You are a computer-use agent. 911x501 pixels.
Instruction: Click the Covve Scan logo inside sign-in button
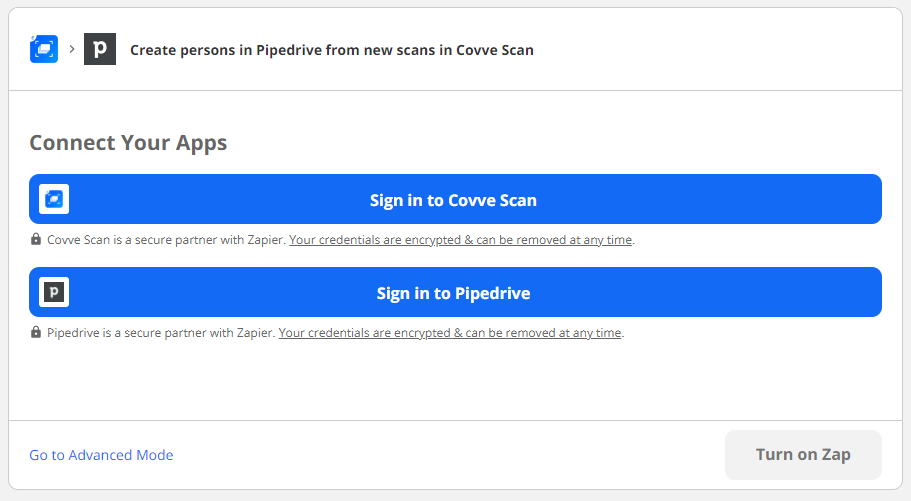54,200
